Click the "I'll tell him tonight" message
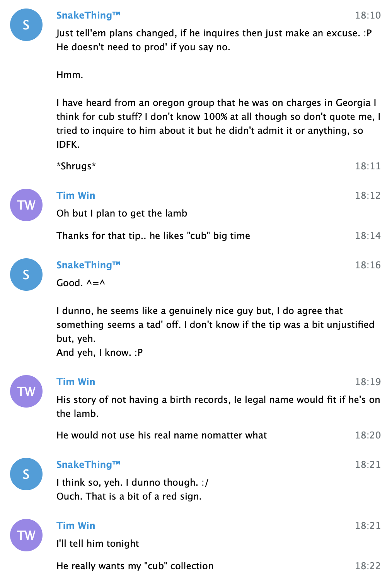 [97, 544]
